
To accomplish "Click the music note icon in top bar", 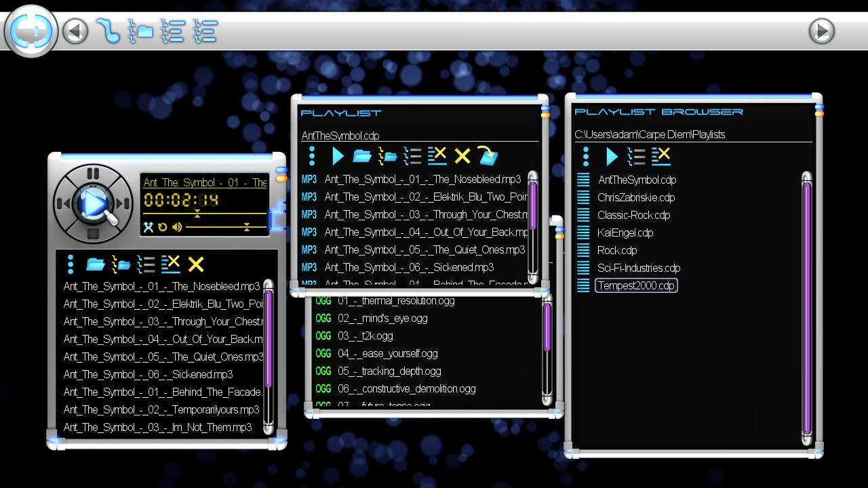I will (x=108, y=31).
